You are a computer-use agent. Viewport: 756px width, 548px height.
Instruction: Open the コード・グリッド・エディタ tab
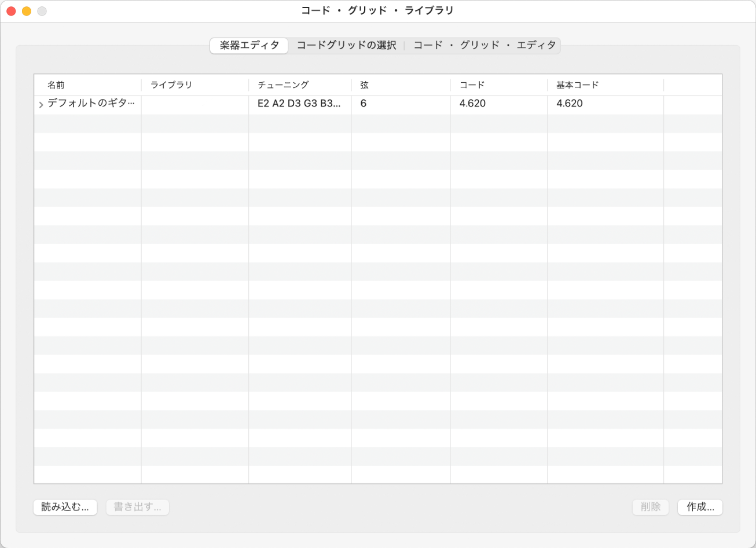[x=485, y=46]
